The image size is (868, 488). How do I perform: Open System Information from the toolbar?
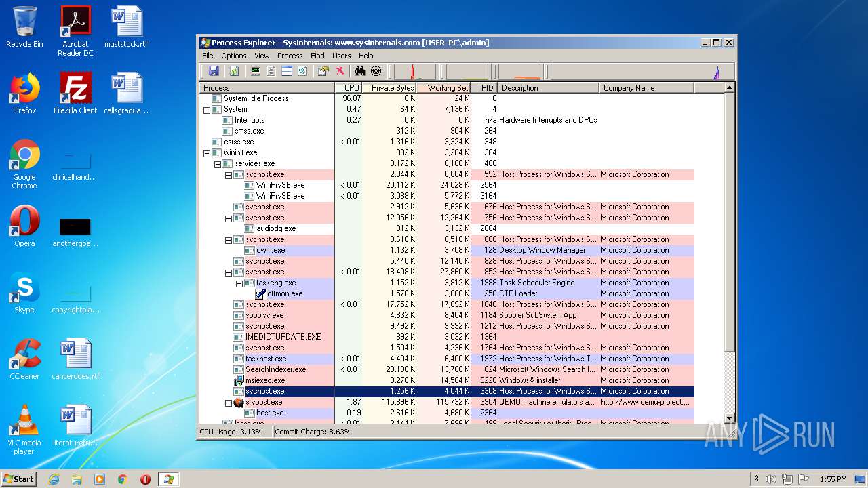point(256,71)
